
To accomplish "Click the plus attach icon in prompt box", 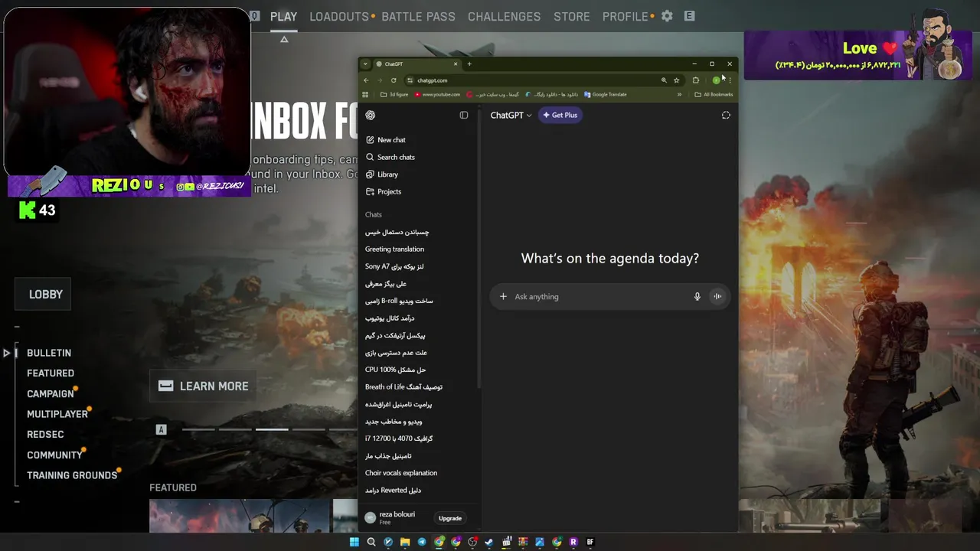I will (503, 297).
